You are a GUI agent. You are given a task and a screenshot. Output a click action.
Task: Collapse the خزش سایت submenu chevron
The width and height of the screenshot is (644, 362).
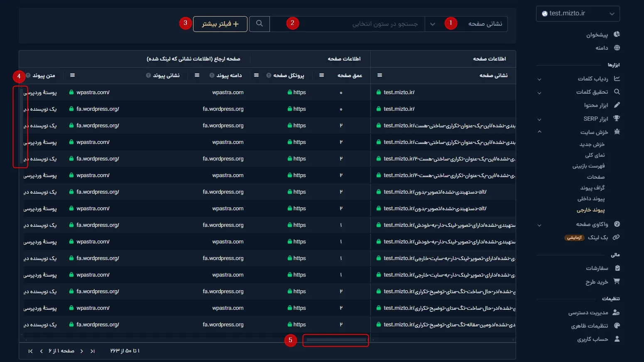539,132
